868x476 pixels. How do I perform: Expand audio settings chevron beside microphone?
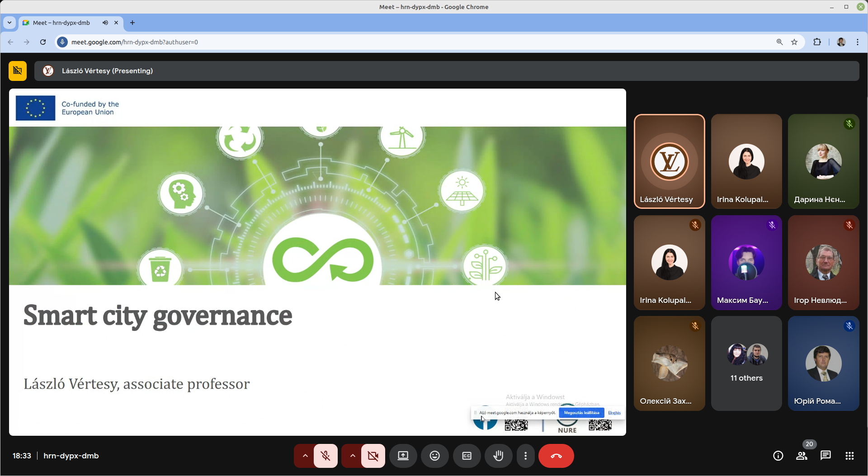coord(305,456)
